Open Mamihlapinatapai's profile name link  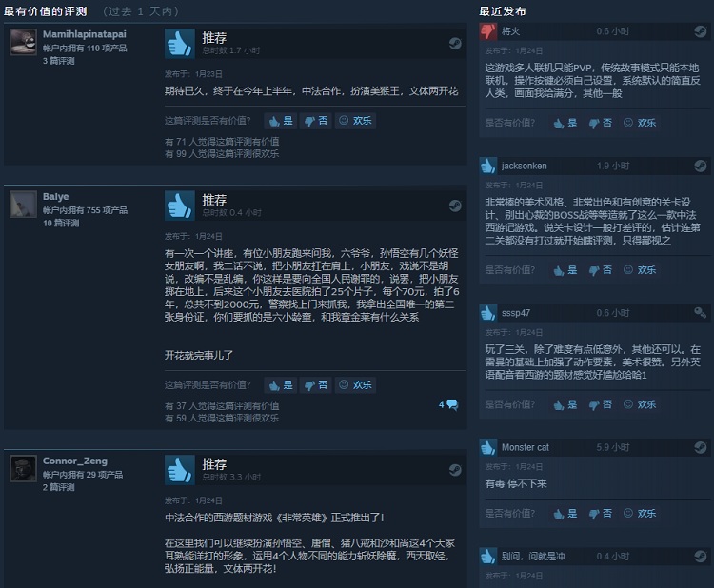tap(84, 34)
